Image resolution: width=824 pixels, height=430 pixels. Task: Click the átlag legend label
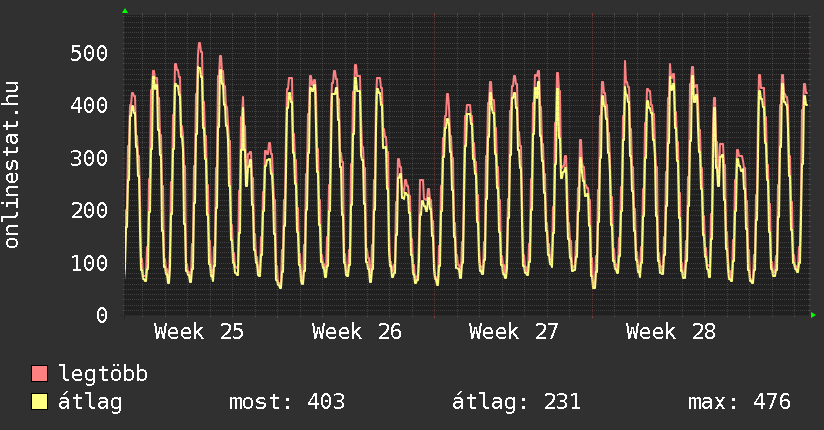coord(90,402)
